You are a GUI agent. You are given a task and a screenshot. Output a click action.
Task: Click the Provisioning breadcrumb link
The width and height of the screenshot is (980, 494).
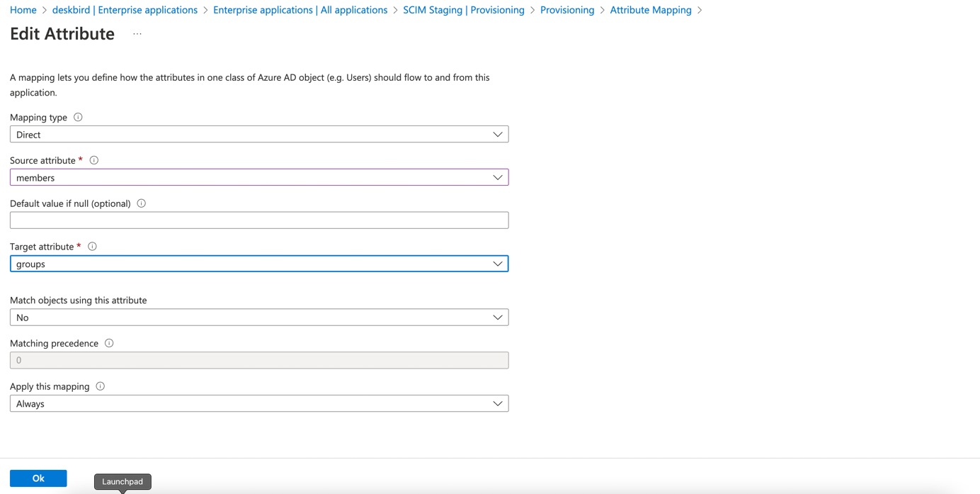[567, 10]
